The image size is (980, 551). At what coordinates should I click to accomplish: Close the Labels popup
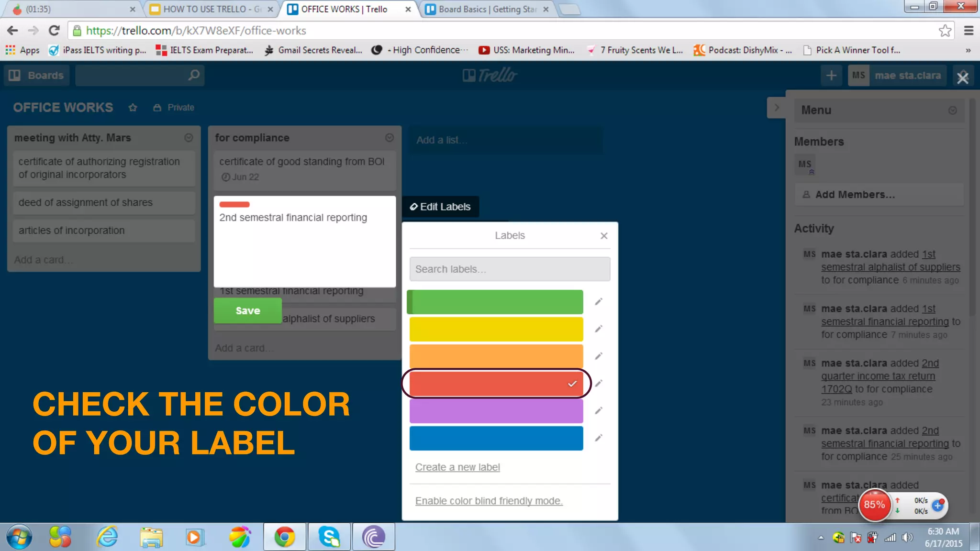pos(604,236)
